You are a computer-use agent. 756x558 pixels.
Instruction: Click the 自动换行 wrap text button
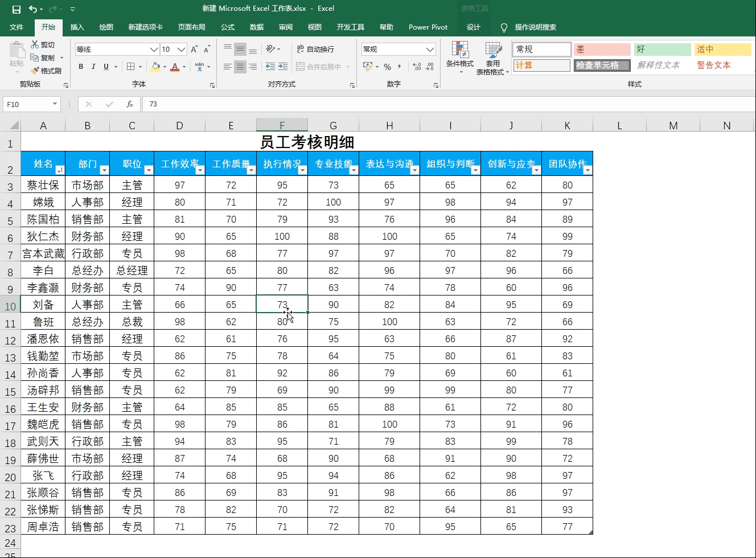[x=315, y=49]
